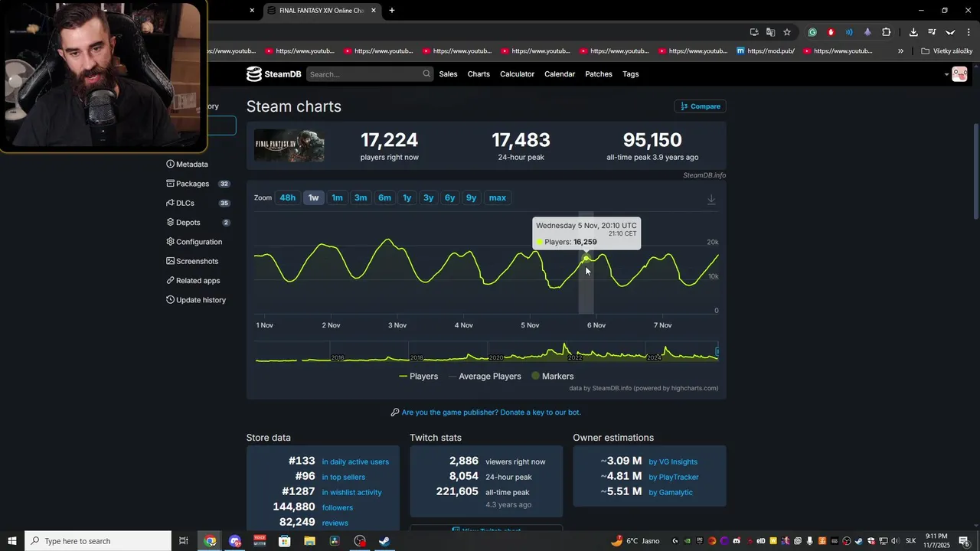Screen dimensions: 980x551
Task: Click the Windows Start button
Action: coord(11,541)
